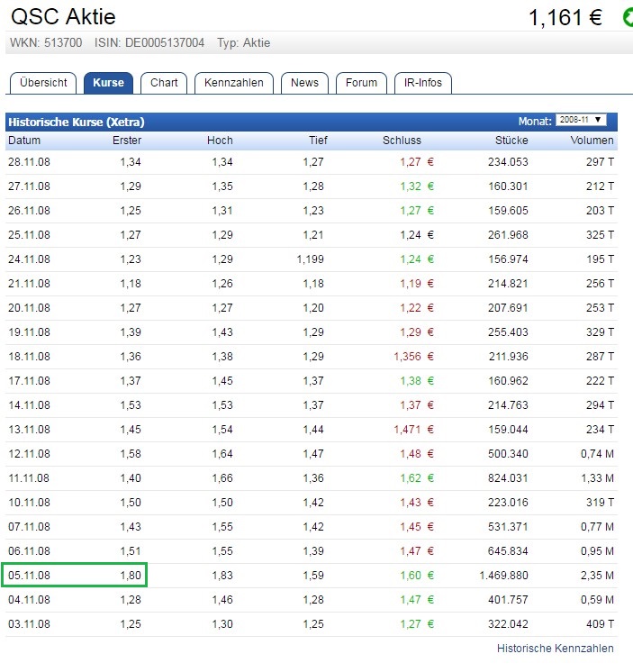Click the current price 1,161 €

[x=565, y=18]
